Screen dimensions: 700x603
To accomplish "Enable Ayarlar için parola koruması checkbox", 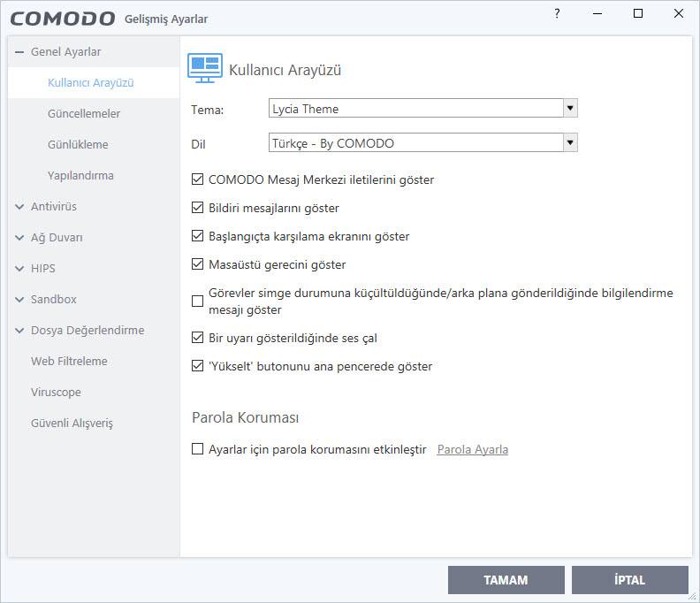I will (x=198, y=449).
